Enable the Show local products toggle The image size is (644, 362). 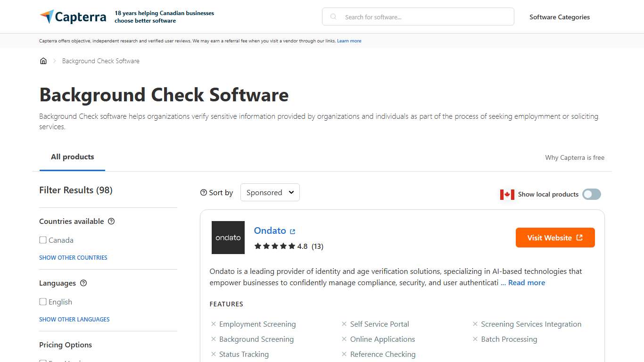(x=591, y=194)
